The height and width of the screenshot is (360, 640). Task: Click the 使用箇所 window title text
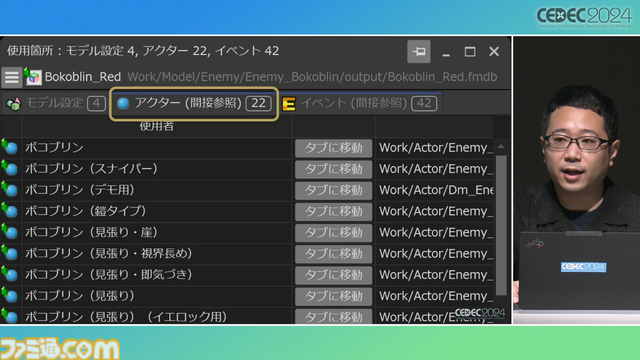[x=143, y=51]
